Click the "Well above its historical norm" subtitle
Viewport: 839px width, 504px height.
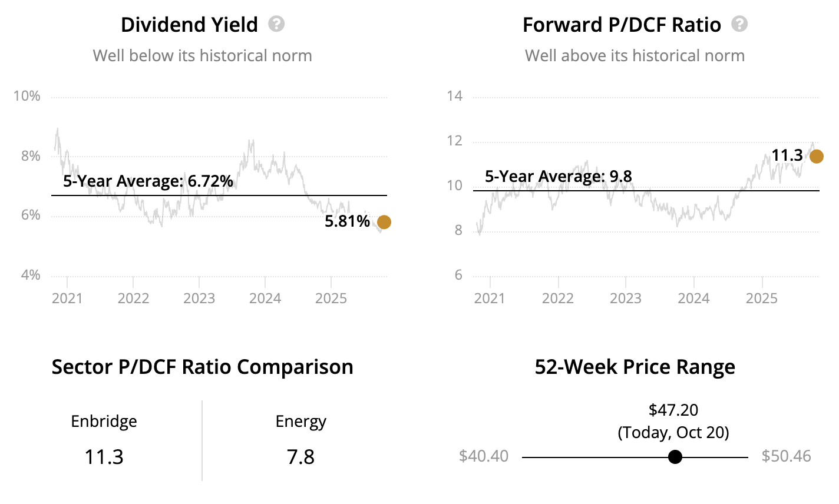click(x=635, y=56)
